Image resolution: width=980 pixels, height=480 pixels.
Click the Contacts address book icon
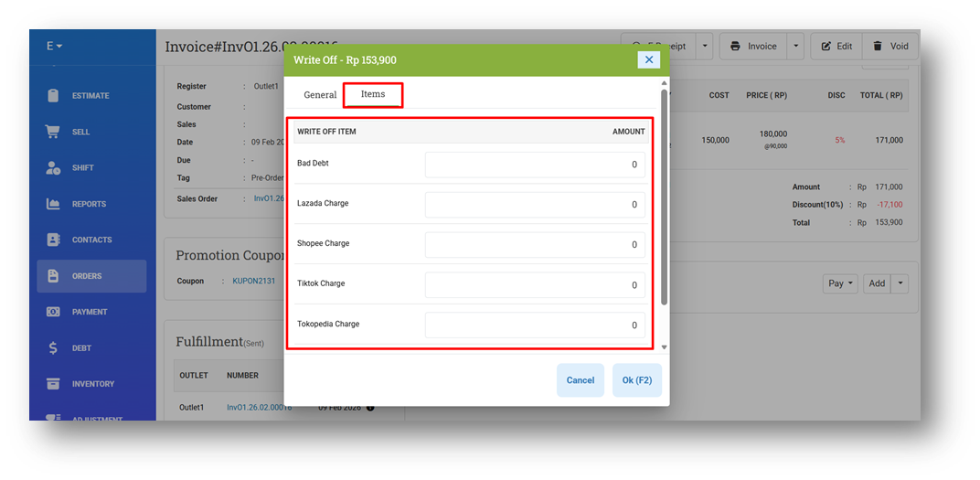pyautogui.click(x=53, y=240)
